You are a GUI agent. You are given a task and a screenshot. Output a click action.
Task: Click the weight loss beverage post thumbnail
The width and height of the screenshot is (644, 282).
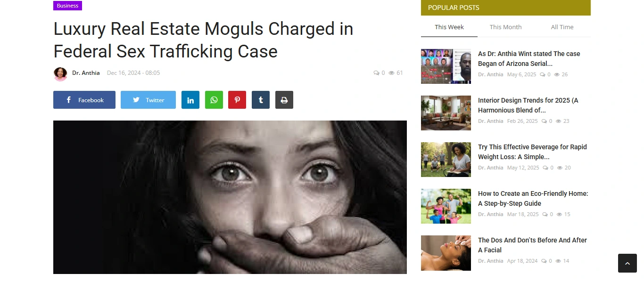coord(446,160)
